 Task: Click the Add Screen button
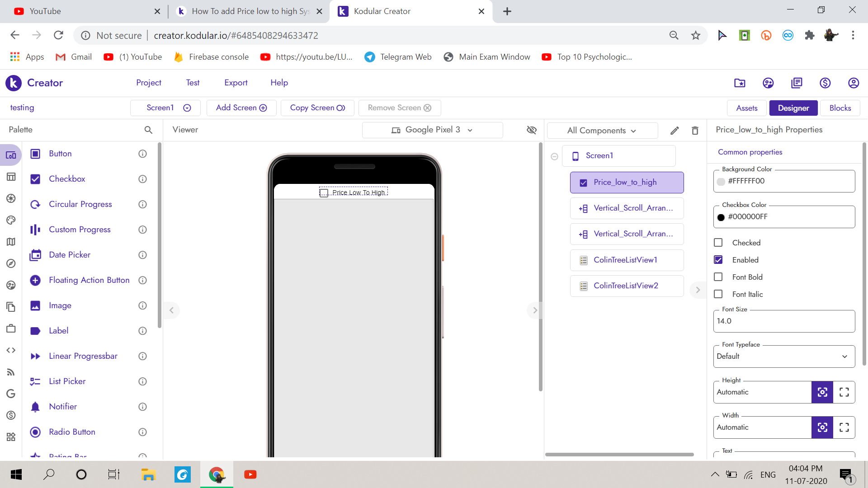tap(241, 108)
